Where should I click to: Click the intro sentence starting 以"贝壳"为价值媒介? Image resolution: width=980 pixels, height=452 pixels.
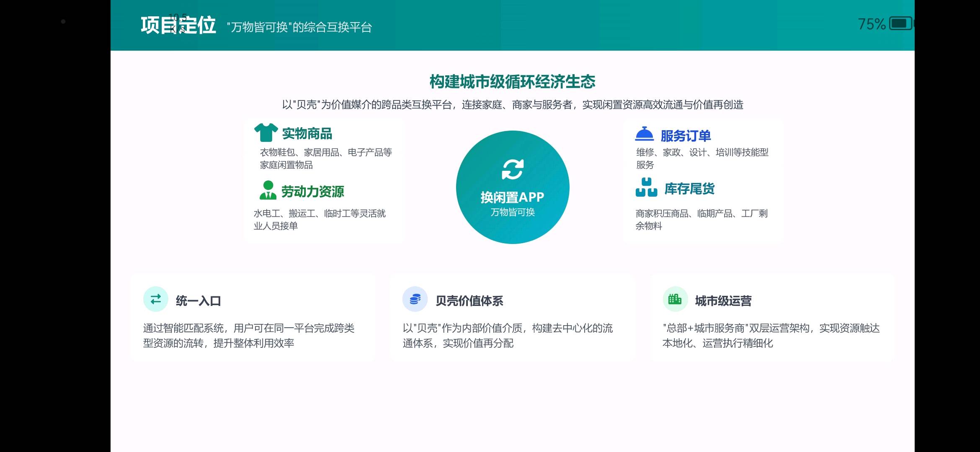tap(513, 105)
